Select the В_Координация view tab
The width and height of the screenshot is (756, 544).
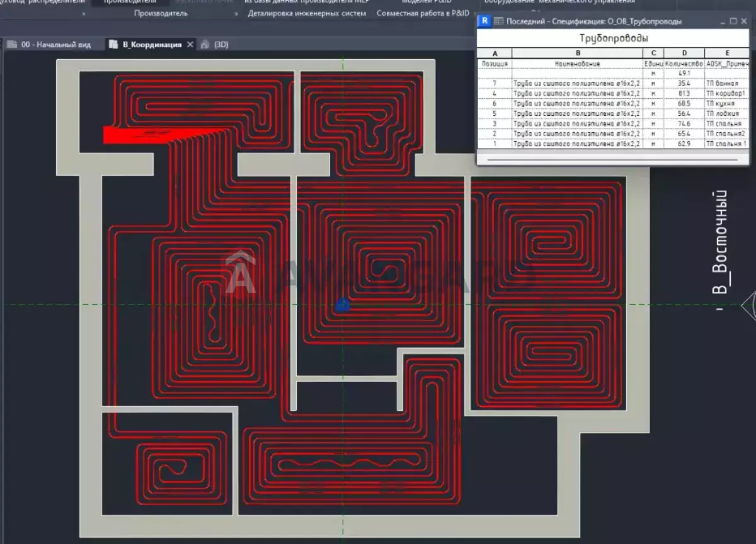151,45
